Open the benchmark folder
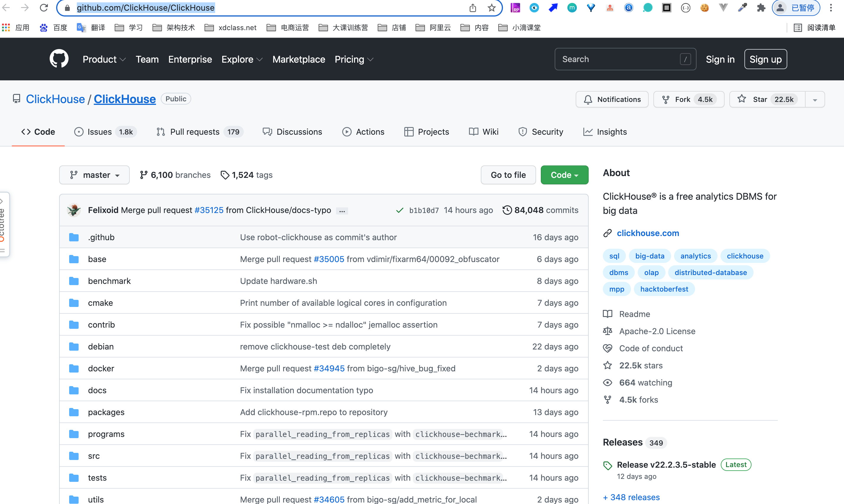Image resolution: width=844 pixels, height=504 pixels. 109,281
